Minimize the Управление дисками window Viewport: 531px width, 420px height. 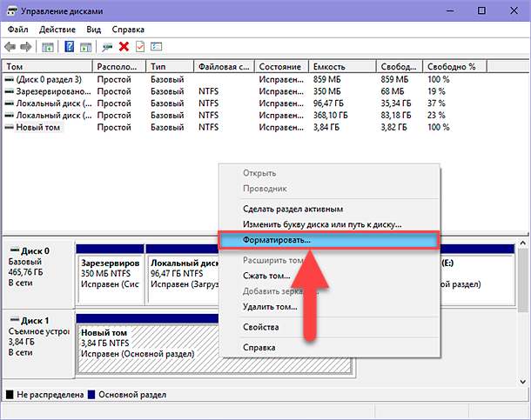coord(450,10)
